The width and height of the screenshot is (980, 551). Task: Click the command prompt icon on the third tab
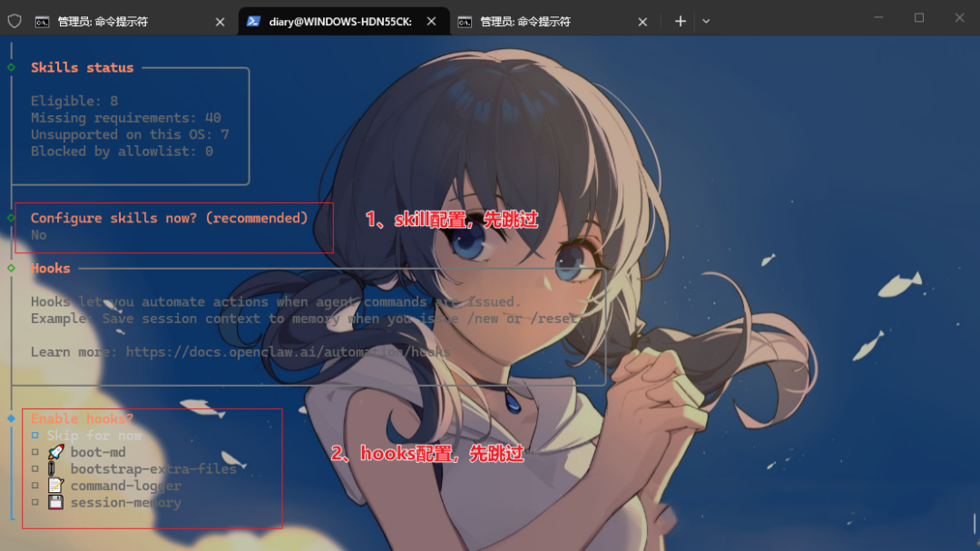point(465,20)
